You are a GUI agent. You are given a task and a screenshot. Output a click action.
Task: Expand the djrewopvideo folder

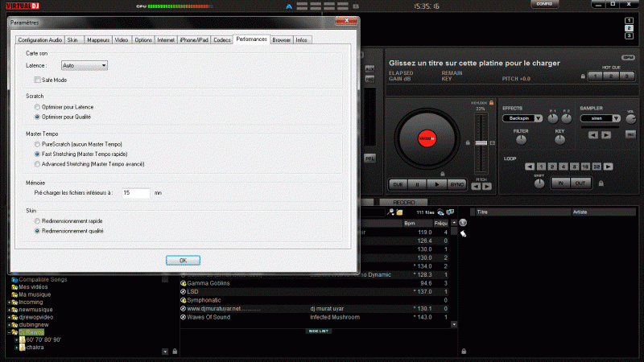click(9, 317)
